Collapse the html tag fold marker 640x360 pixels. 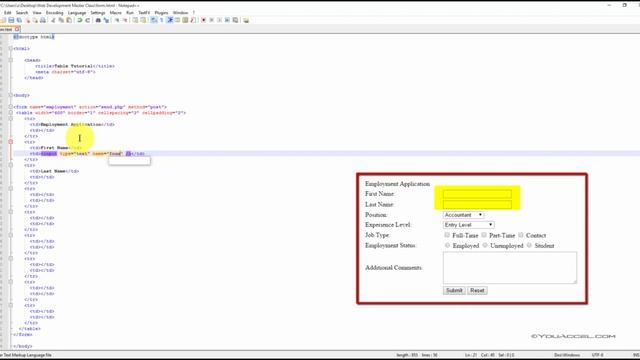click(x=11, y=48)
